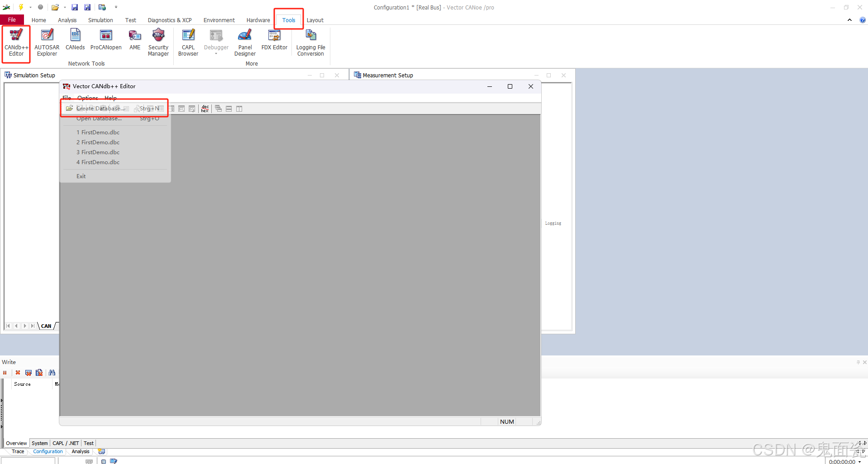Pause the Write window output

pyautogui.click(x=5, y=373)
